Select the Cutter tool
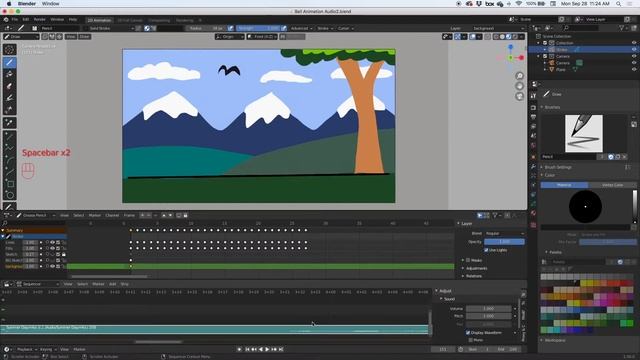Image resolution: width=640 pixels, height=360 pixels. click(10, 110)
